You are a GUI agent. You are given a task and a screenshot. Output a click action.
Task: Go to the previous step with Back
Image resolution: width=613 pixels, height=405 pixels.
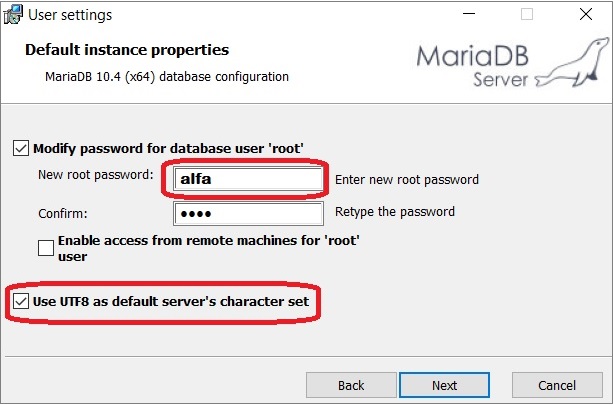tap(351, 385)
